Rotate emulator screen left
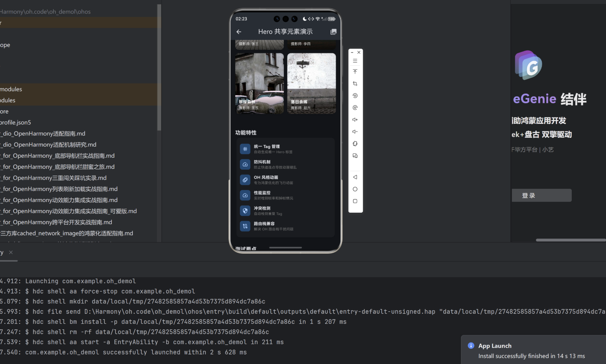606x364 pixels. click(355, 96)
